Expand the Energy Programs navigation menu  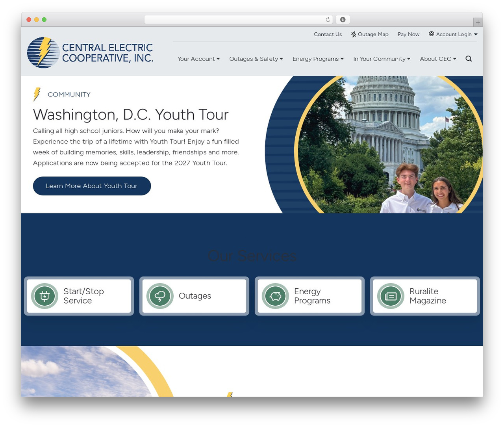[x=318, y=59]
